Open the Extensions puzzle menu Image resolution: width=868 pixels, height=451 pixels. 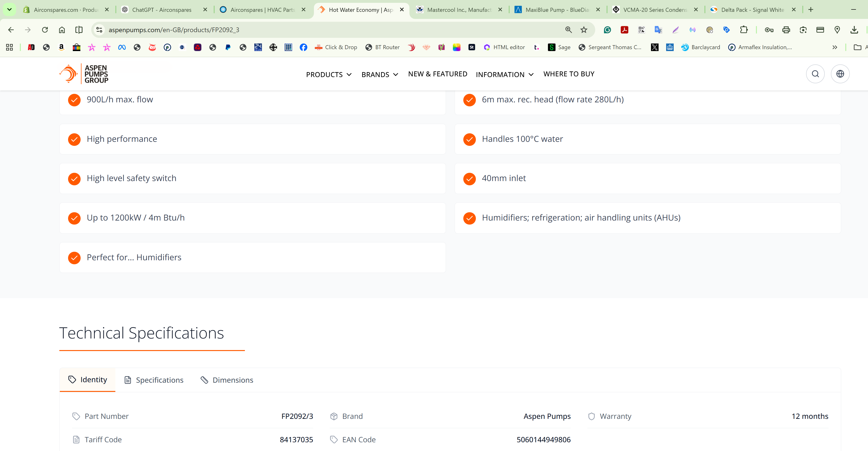[744, 30]
